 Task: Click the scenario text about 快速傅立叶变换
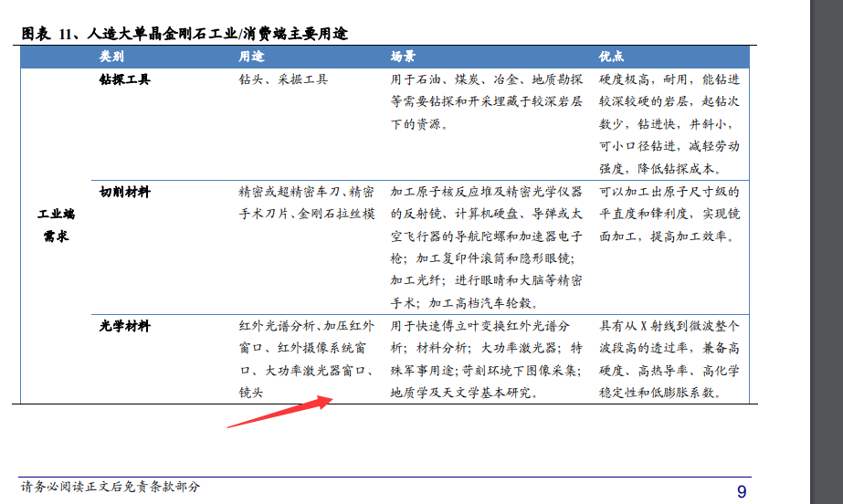point(486,359)
